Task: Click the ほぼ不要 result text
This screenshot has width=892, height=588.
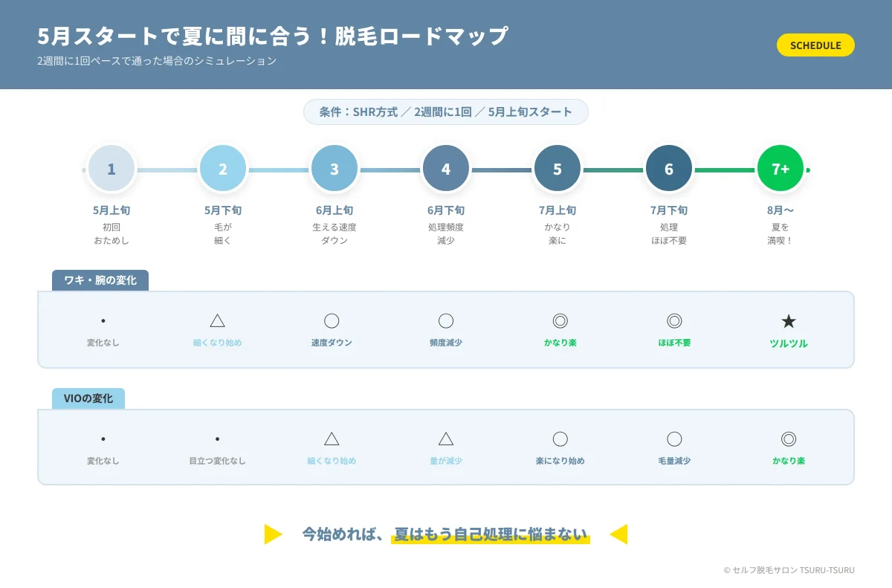Action: [x=674, y=343]
